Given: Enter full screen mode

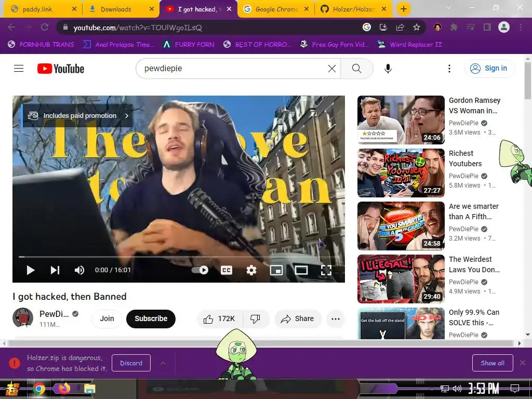Looking at the screenshot, I should point(326,270).
